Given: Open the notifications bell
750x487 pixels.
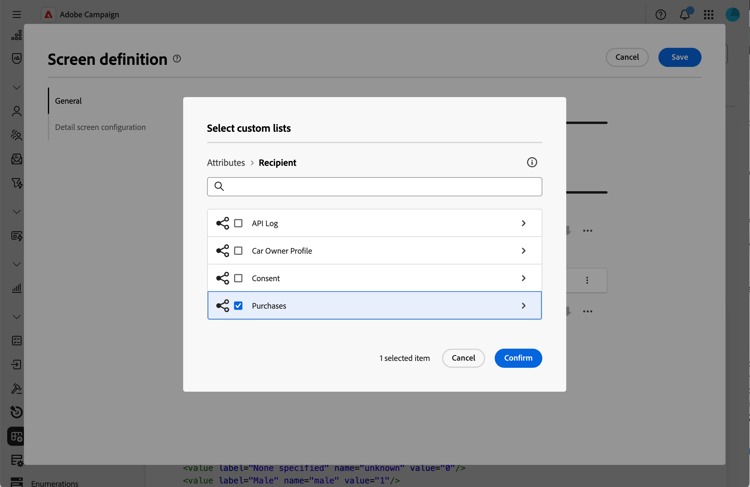Looking at the screenshot, I should tap(685, 15).
